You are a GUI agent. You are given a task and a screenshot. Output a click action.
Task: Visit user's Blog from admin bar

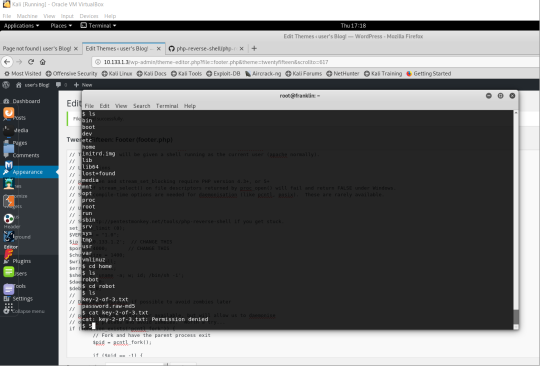point(33,85)
